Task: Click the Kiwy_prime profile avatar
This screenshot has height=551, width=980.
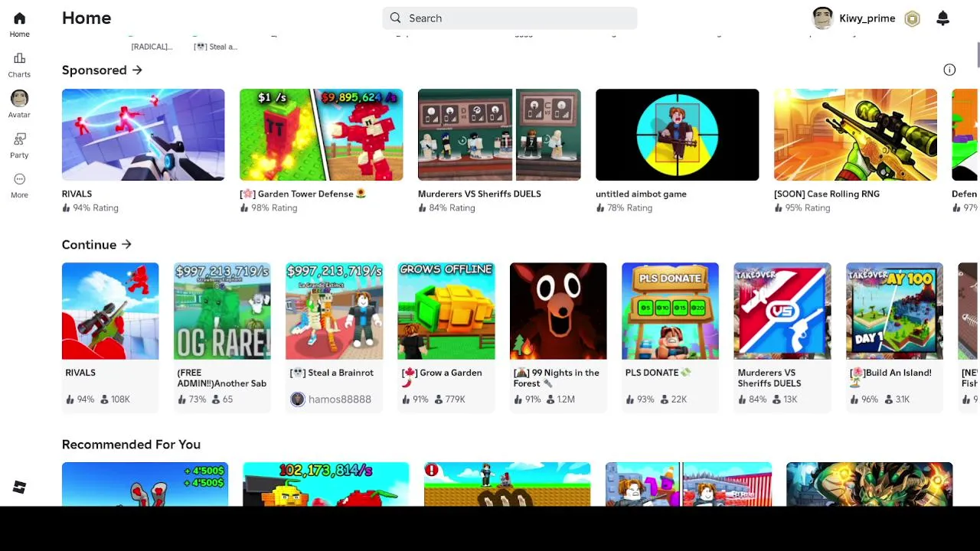Action: (822, 18)
